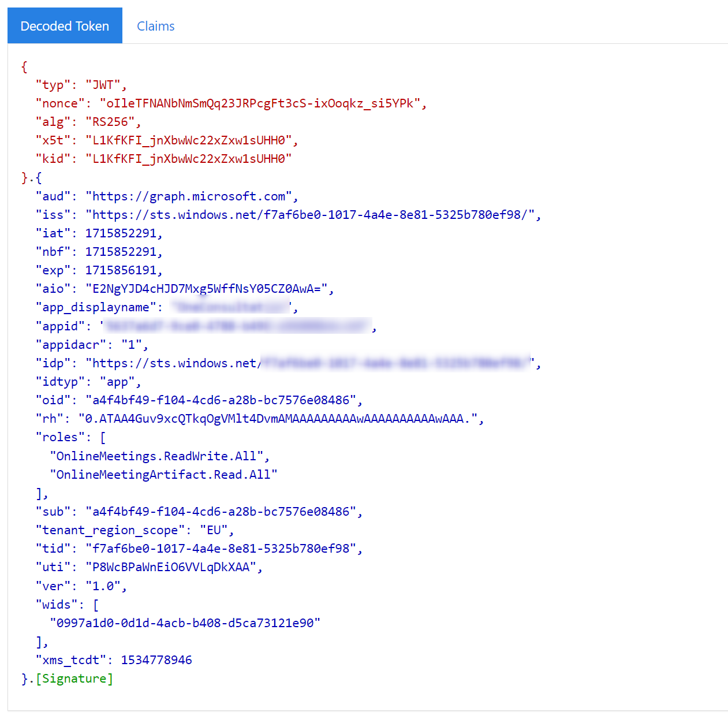Click the OnlineMeetingArtifact.Read.All role
Screen dimensions: 728x719
[163, 475]
